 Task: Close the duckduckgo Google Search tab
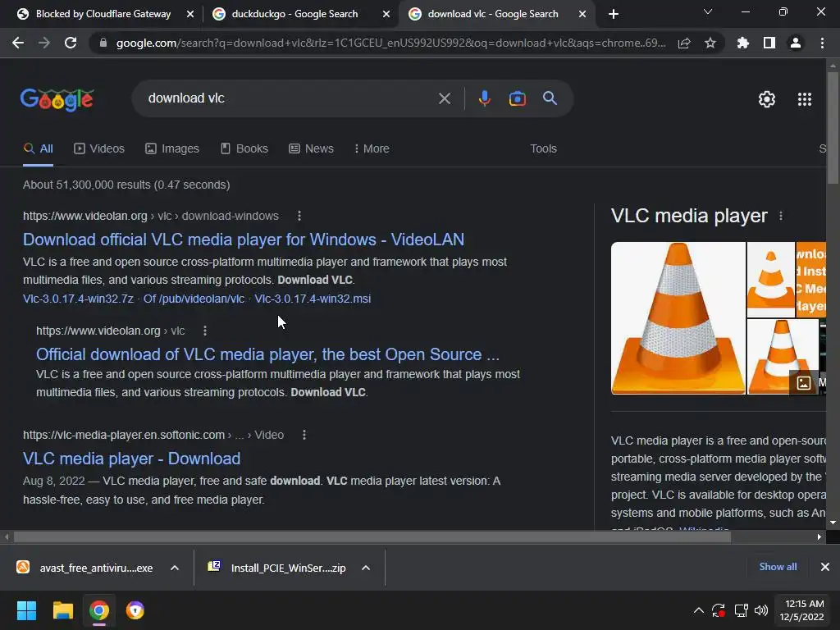(386, 15)
